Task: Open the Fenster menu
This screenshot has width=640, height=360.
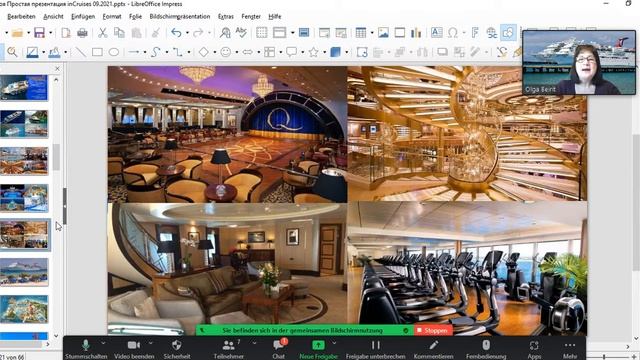Action: [251, 16]
